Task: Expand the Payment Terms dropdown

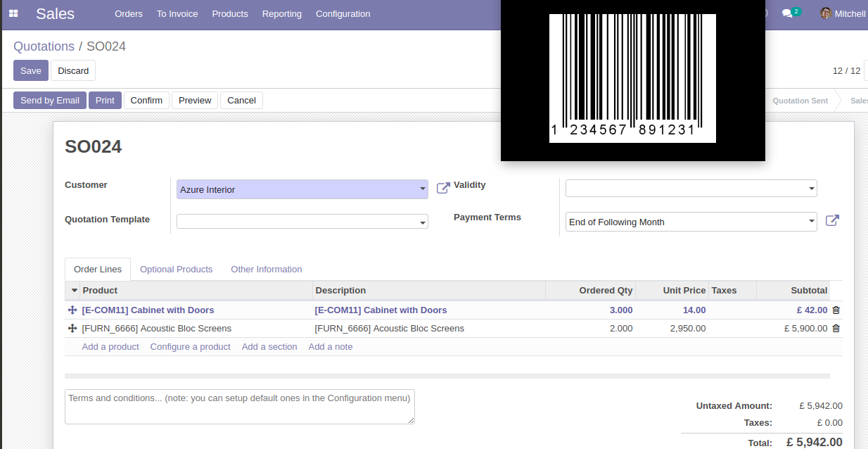Action: point(691,222)
